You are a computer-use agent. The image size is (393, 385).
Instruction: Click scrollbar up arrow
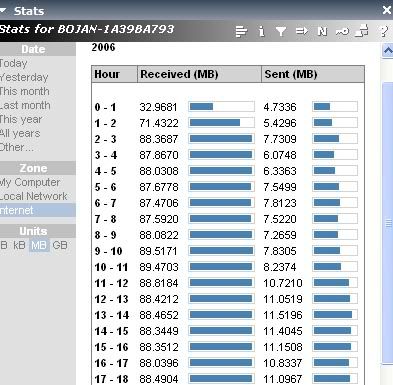coord(387,51)
